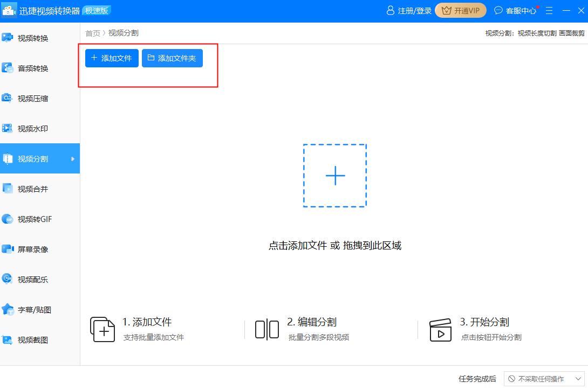The image size is (588, 389).
Task: Click the 添加文件 button
Action: 111,58
